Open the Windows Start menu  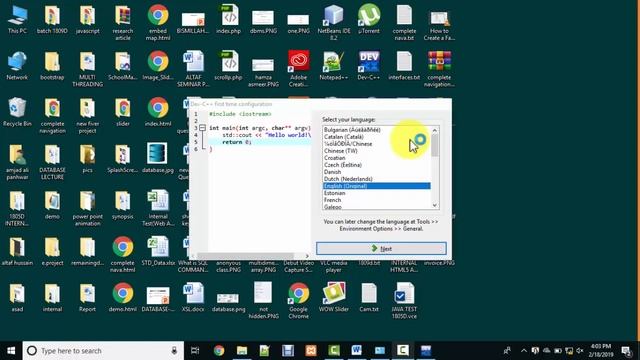pos(11,351)
